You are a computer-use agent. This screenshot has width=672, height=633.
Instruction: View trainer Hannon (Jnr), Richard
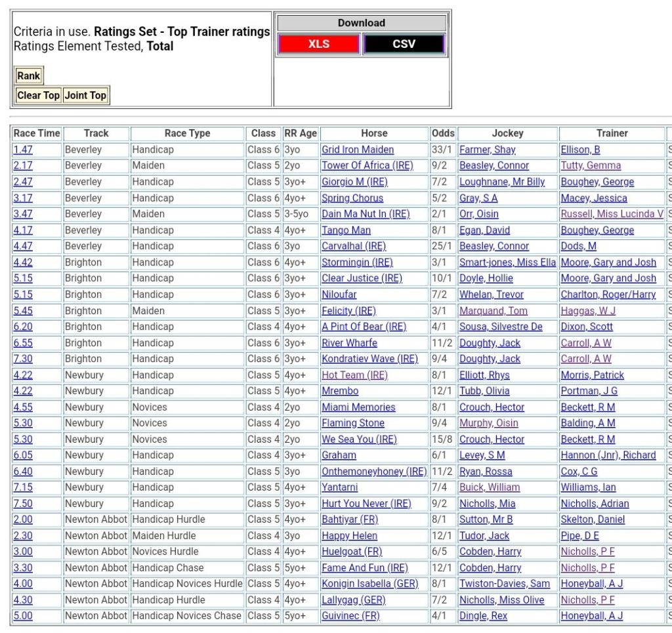tap(608, 455)
